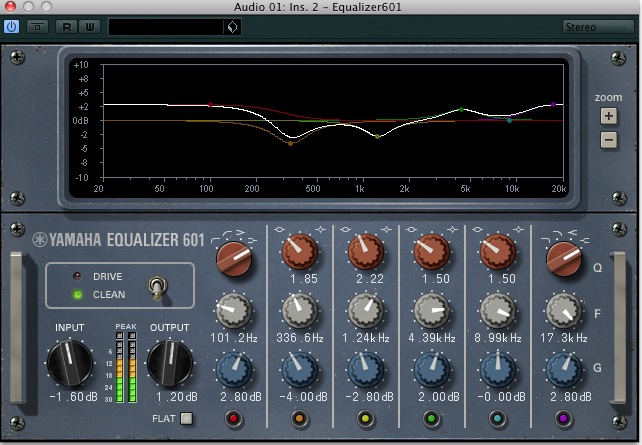Click the FLAT reset button
Screen dimensions: 642x445
(186, 418)
